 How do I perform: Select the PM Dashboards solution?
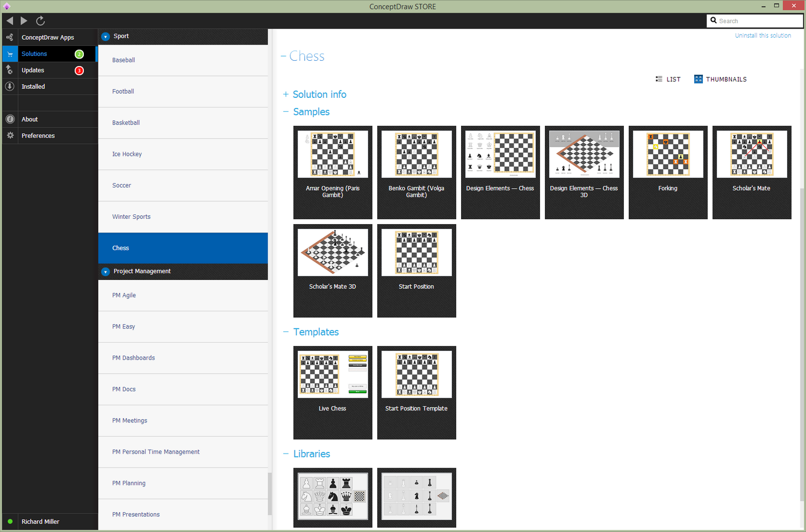tap(183, 358)
